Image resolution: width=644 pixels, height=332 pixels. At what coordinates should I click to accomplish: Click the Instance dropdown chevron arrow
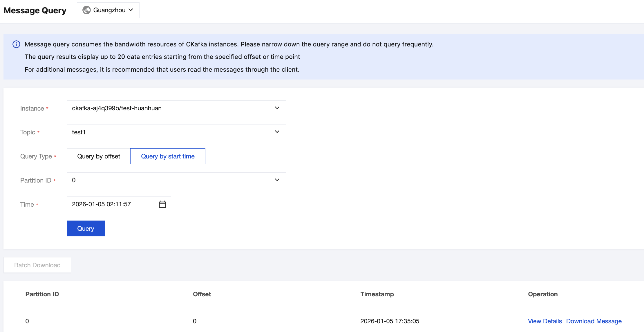tap(277, 108)
